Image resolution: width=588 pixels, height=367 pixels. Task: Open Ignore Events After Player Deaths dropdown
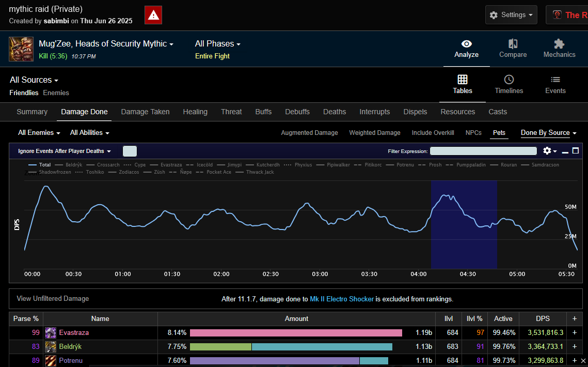click(65, 151)
